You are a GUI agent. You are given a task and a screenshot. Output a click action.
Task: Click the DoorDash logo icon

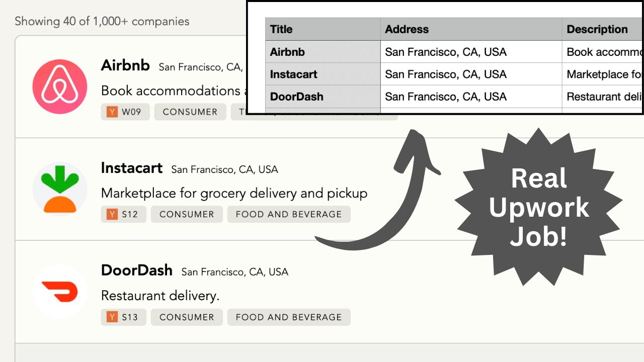(59, 292)
